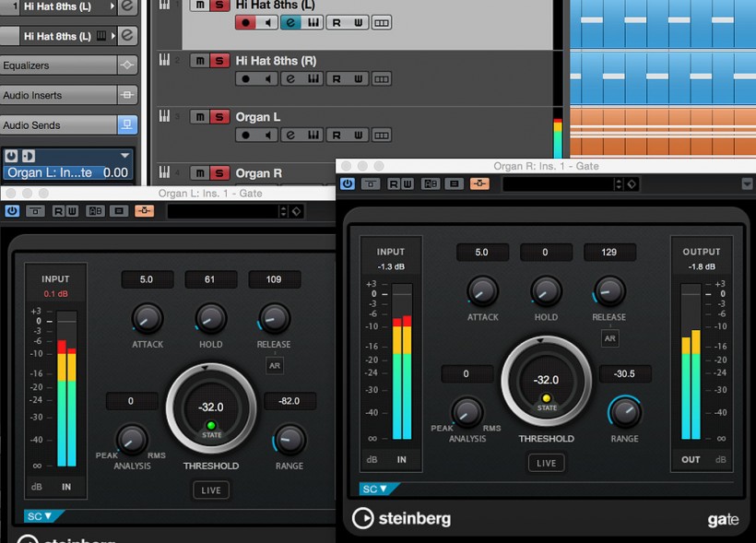Click the drum map icon on Hi Hat 8ths (R) track
756x543 pixels.
[x=382, y=79]
